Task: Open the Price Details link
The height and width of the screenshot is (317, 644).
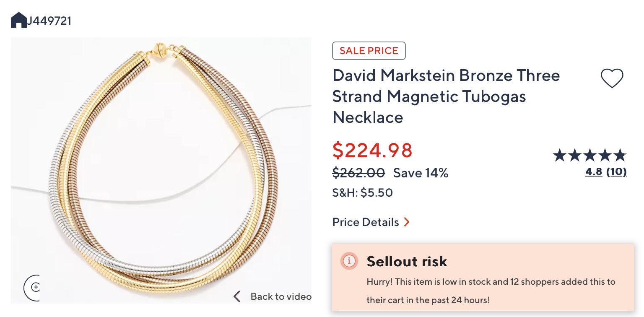Action: [x=366, y=222]
